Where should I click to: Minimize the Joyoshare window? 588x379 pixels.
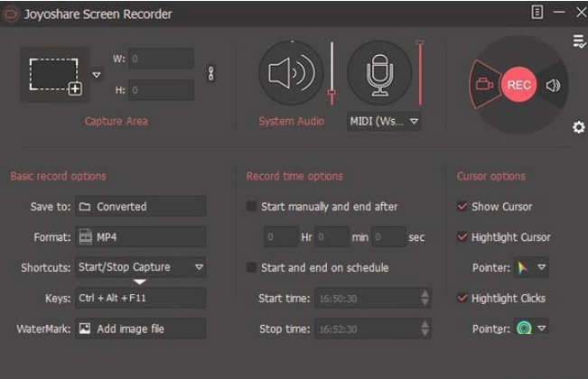tap(559, 12)
